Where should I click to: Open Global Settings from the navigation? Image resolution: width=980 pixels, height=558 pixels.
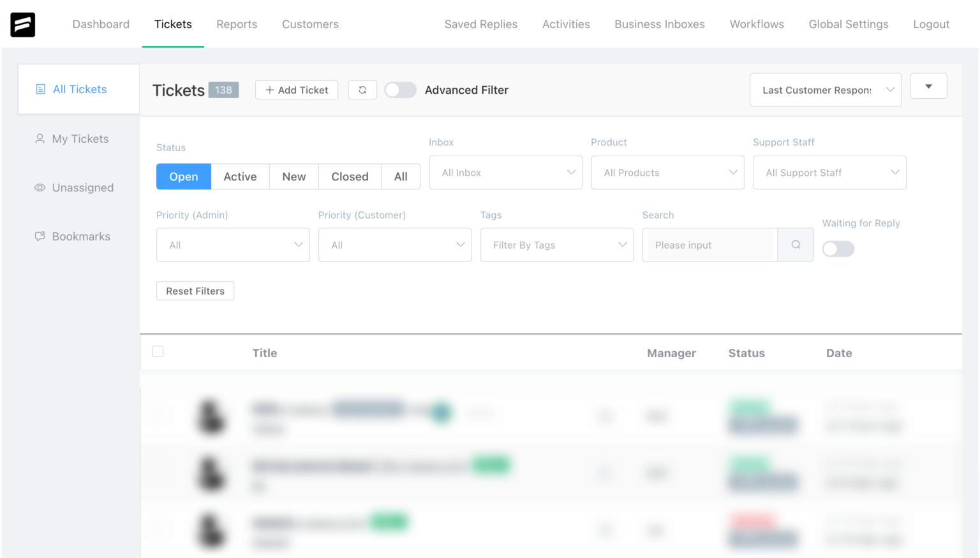(849, 24)
